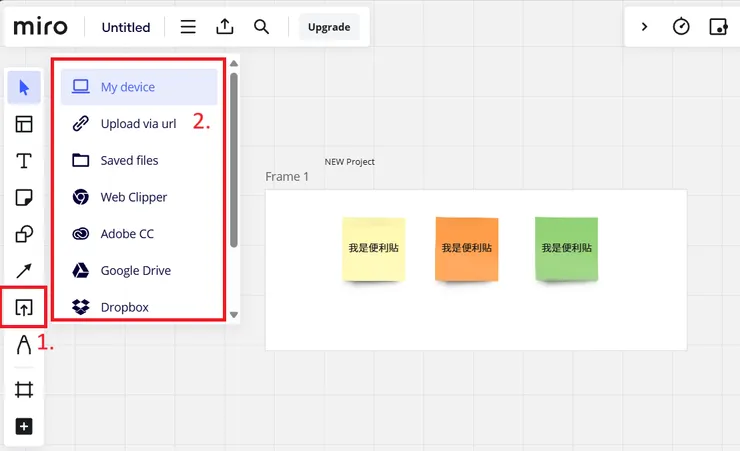Open the Upload tool in toolbar
Image resolution: width=740 pixels, height=451 pixels.
(24, 308)
